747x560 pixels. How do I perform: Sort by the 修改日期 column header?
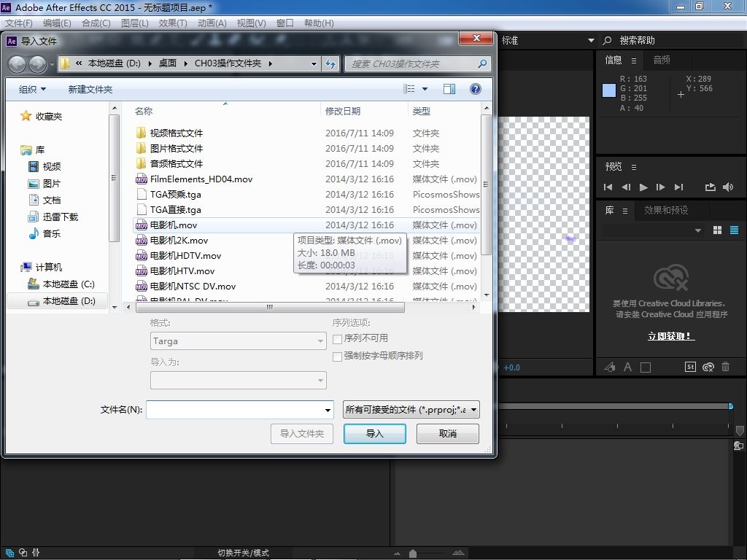click(x=343, y=111)
